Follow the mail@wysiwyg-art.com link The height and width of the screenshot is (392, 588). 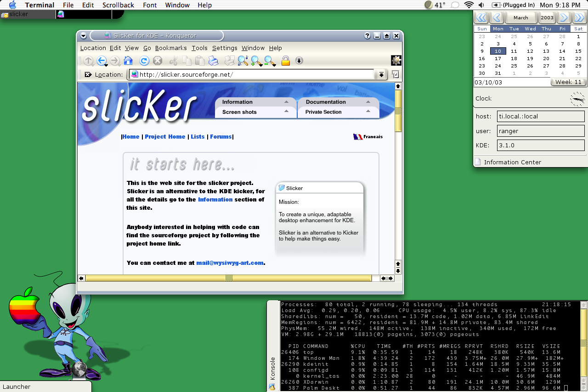230,263
